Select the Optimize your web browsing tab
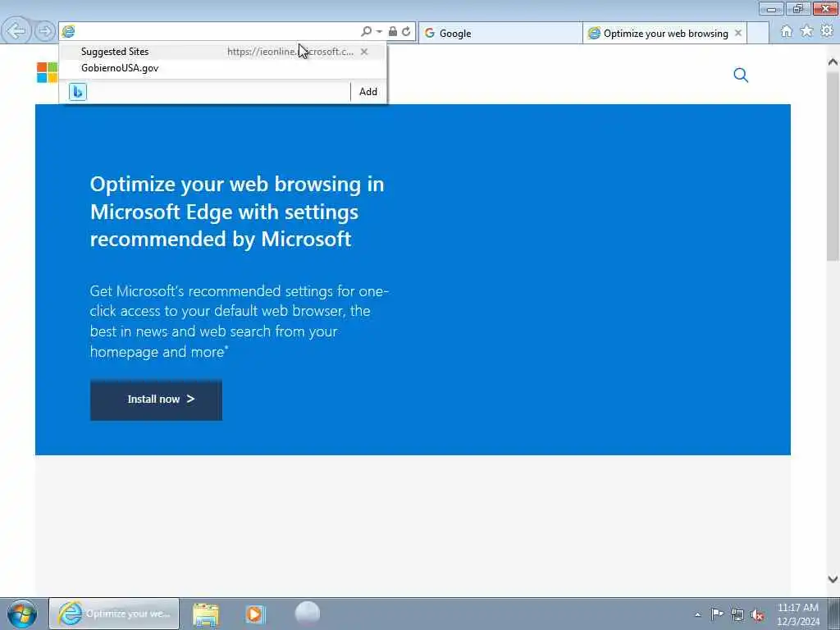The height and width of the screenshot is (630, 840). pyautogui.click(x=665, y=33)
